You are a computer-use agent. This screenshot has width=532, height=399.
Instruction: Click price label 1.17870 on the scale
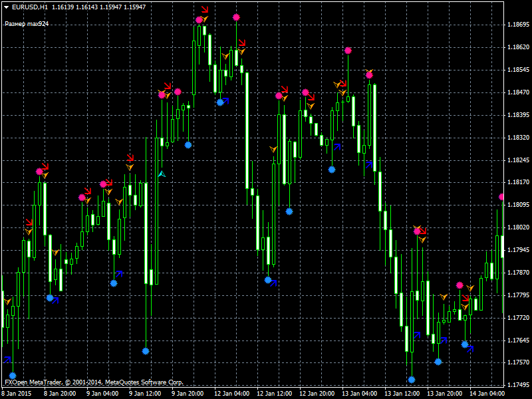pos(518,273)
